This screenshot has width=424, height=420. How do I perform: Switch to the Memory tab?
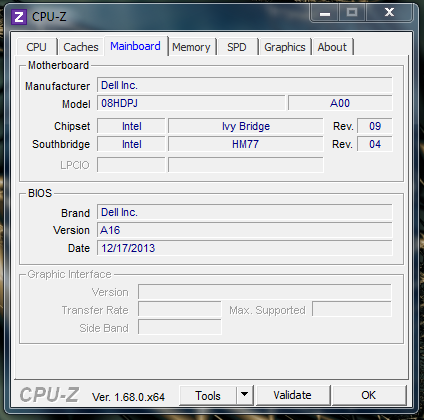coord(191,47)
